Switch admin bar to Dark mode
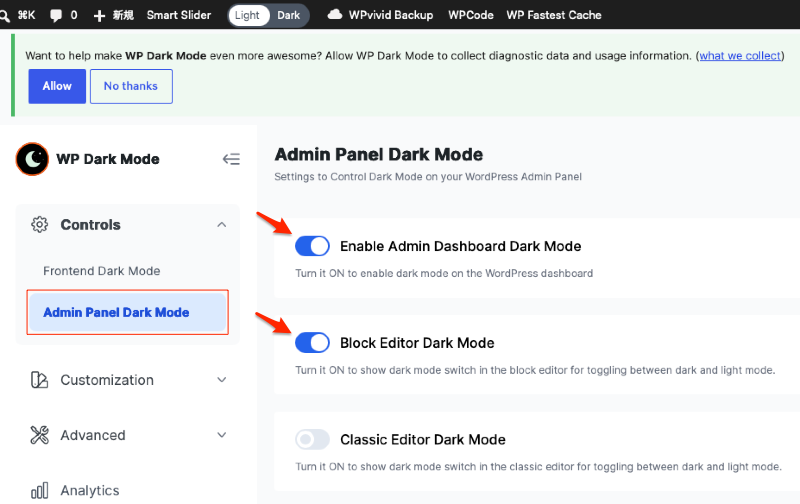Screen dimensions: 800x504 (289, 15)
